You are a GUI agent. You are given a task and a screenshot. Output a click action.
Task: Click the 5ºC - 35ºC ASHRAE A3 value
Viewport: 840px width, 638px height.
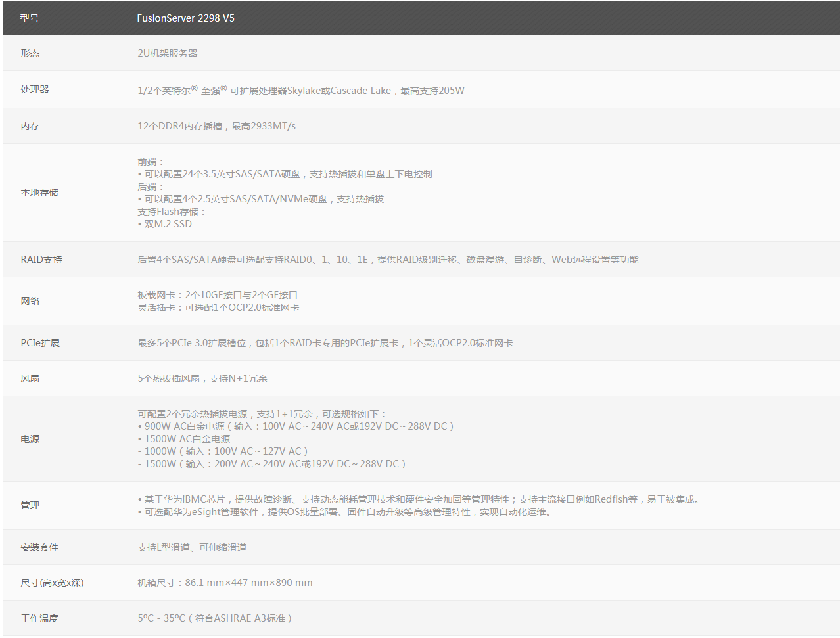(x=215, y=618)
